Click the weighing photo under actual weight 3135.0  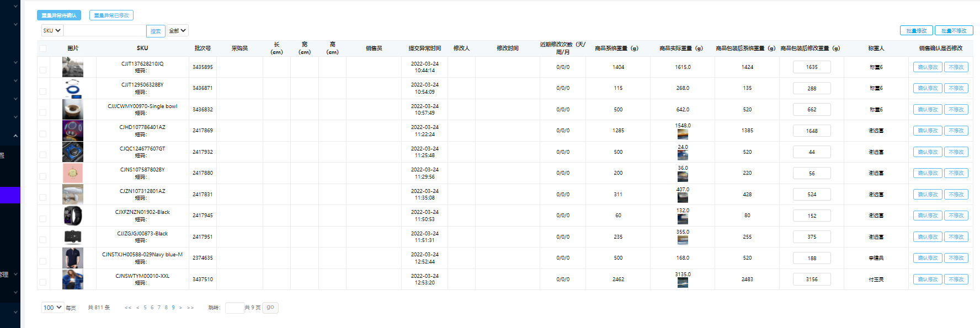tap(683, 283)
